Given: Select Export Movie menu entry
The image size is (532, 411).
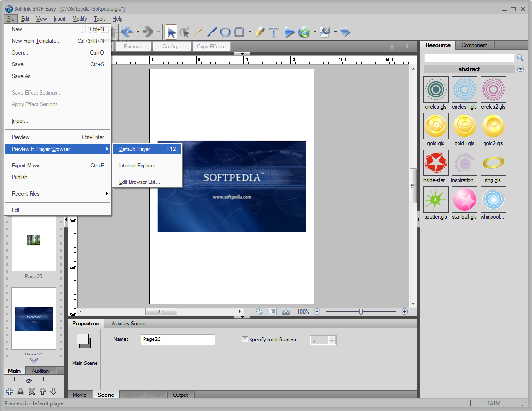Looking at the screenshot, I should 57,166.
